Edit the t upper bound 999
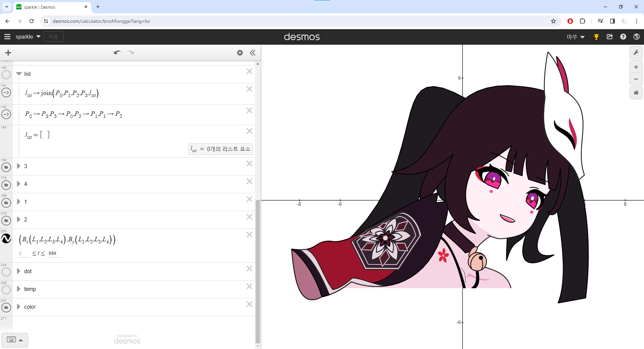The height and width of the screenshot is (349, 644). click(53, 253)
